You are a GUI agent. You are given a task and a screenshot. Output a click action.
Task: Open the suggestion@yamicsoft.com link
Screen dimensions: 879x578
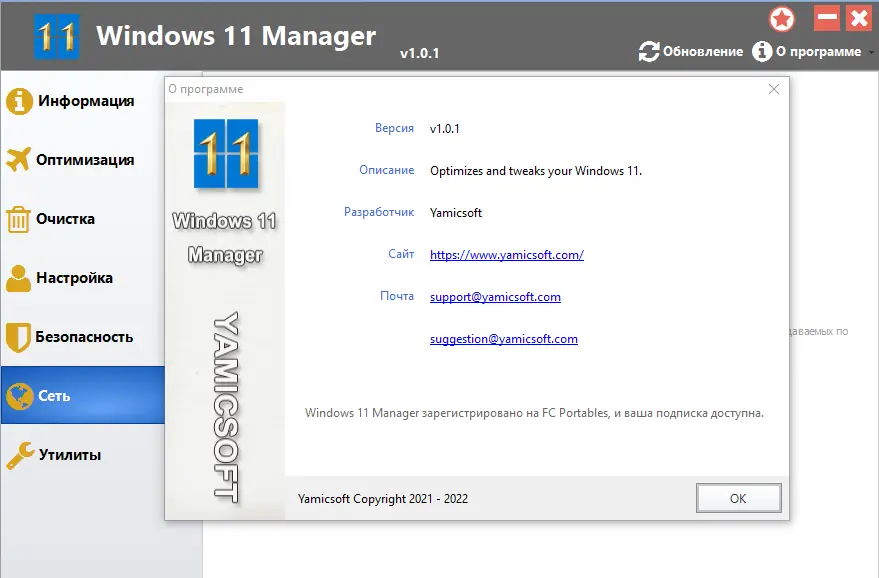coord(504,338)
